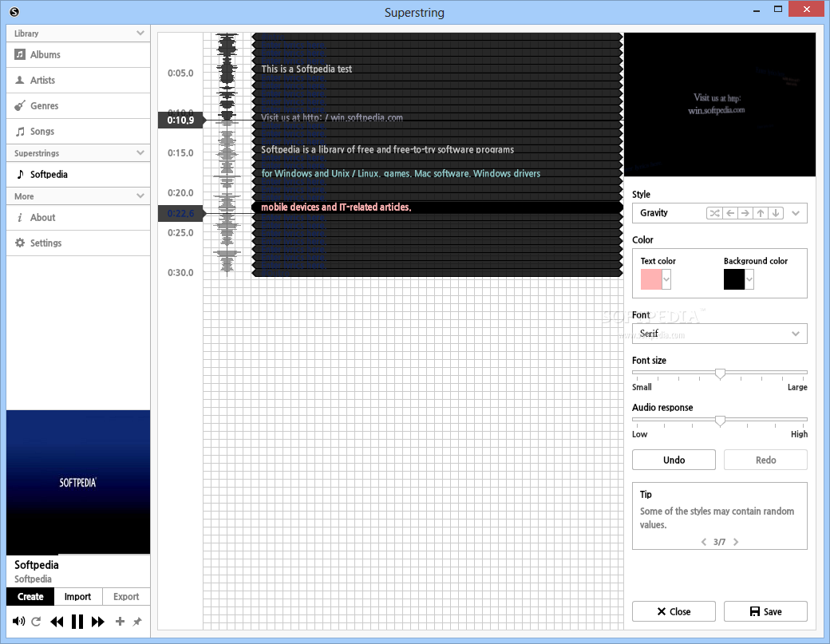Select up arrow direction for Gravity style
This screenshot has width=830, height=644.
[x=761, y=213]
